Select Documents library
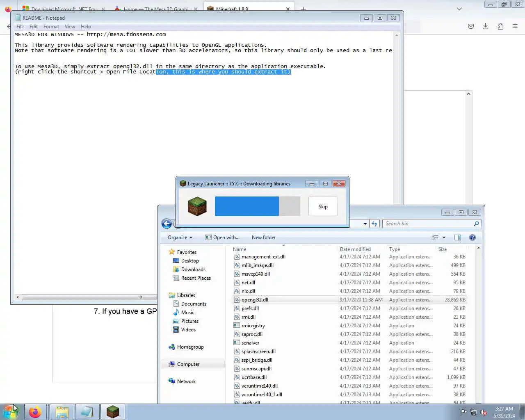 tap(194, 304)
